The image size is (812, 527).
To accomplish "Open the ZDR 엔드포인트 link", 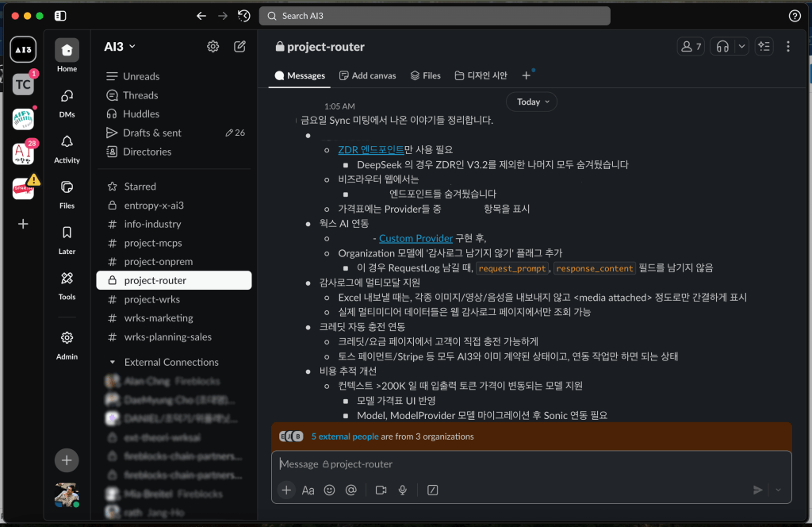I will click(x=370, y=149).
